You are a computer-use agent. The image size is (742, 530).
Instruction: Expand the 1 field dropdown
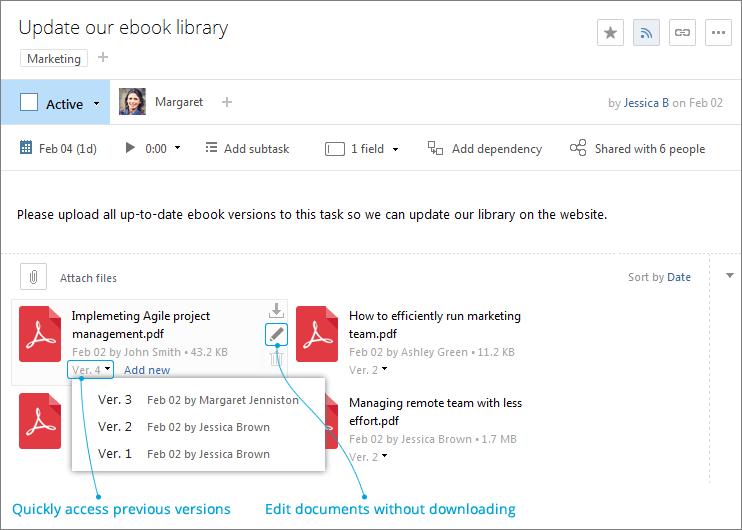click(395, 150)
